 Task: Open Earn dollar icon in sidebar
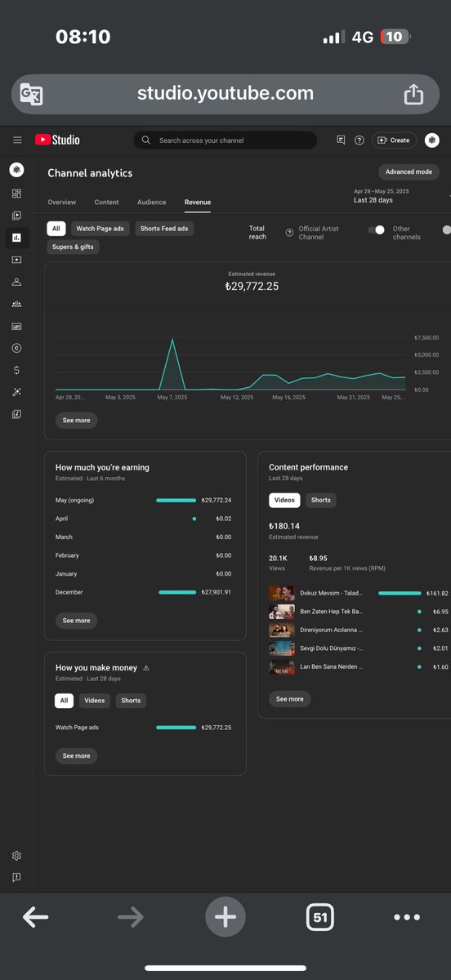[x=16, y=370]
